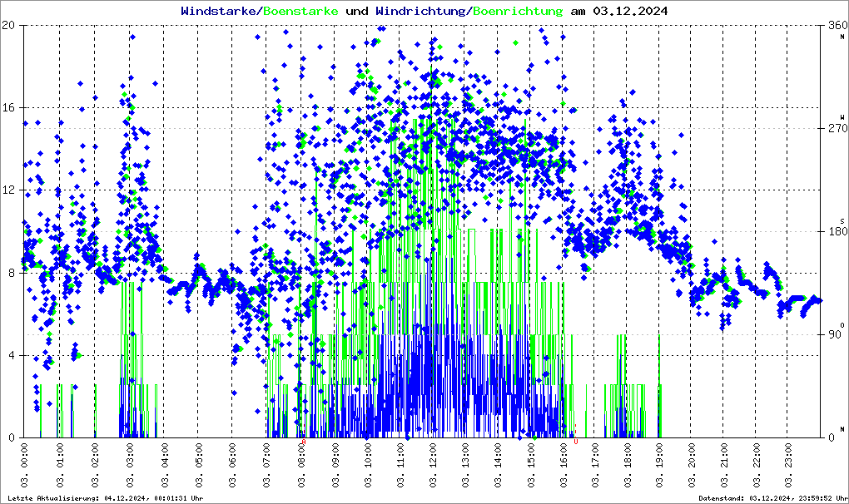Click the "N" compass letter below 360
The image size is (849, 504).
click(842, 37)
